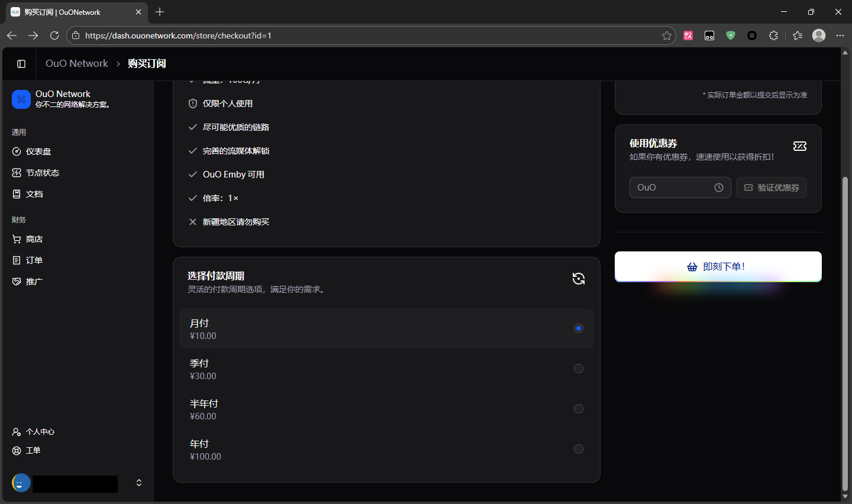Click the OuO Network breadcrumb link

pyautogui.click(x=77, y=64)
